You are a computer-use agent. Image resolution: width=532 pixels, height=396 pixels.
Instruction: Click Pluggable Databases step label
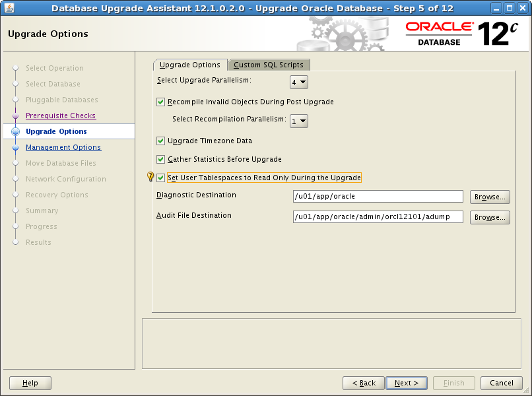point(62,100)
